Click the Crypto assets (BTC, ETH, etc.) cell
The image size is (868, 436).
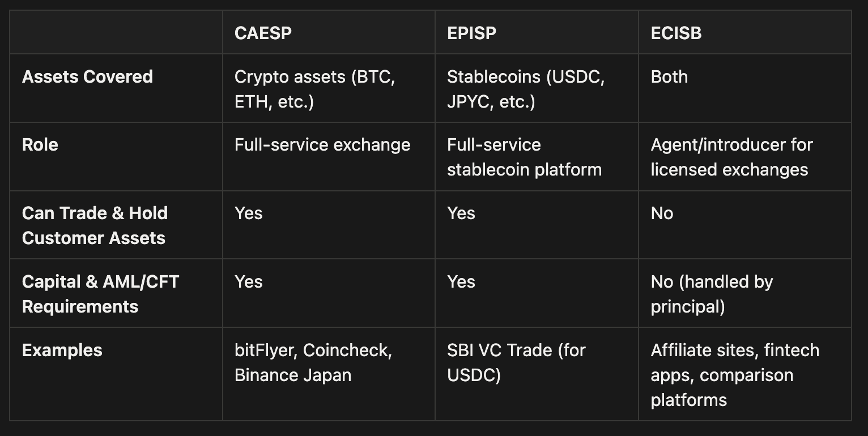pos(314,89)
